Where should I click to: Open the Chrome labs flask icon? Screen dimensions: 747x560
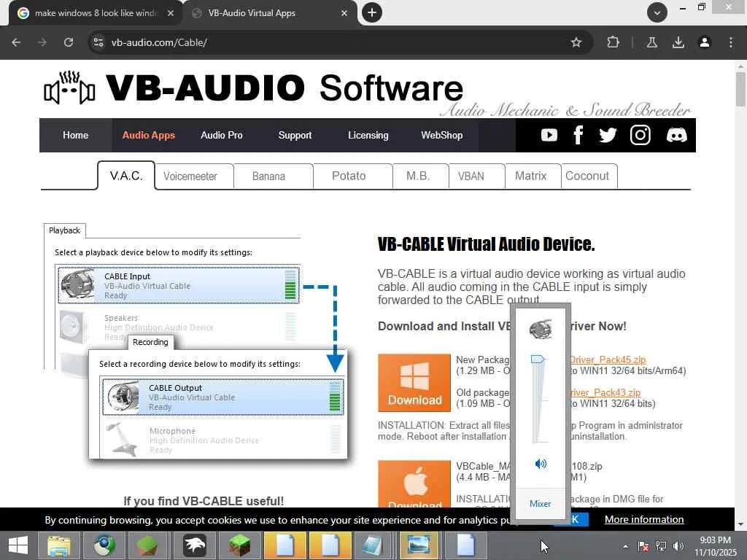(651, 42)
